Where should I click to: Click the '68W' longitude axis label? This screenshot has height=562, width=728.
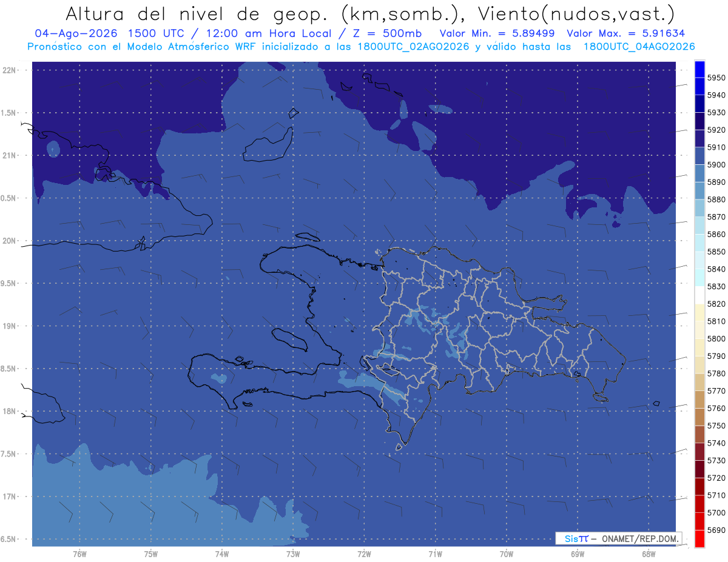[649, 554]
